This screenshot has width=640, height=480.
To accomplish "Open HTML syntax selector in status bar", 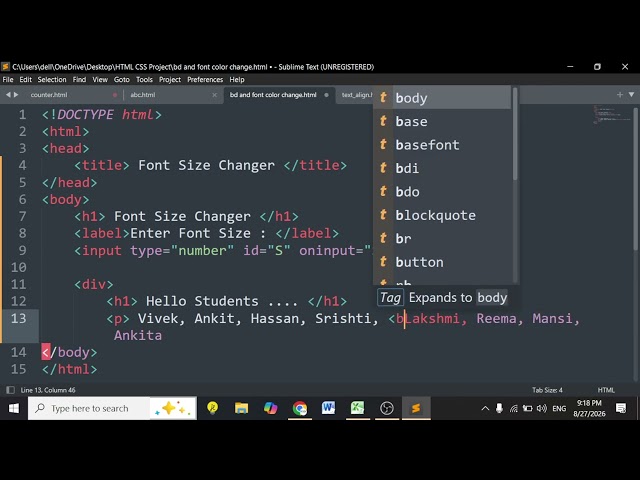I will (606, 390).
